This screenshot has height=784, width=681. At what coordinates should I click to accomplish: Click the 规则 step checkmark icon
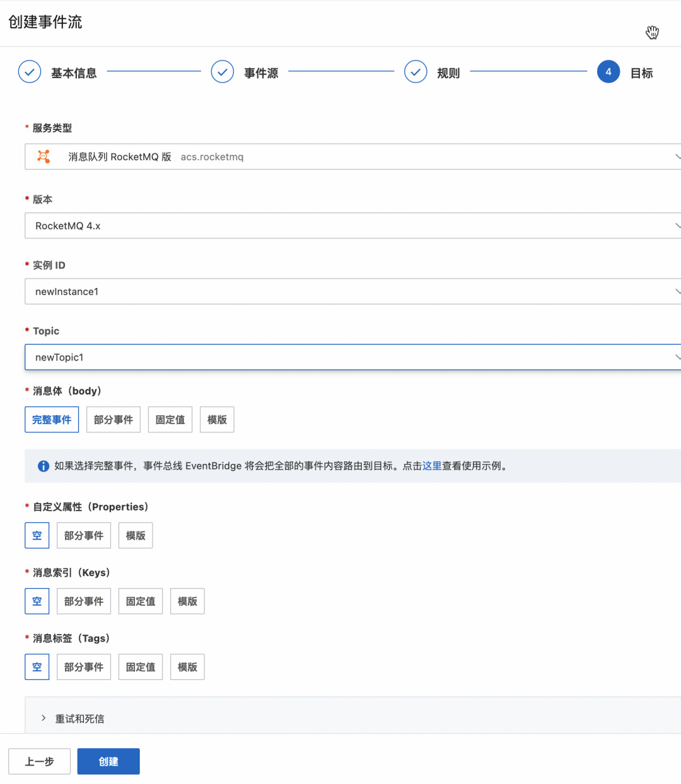[x=416, y=72]
